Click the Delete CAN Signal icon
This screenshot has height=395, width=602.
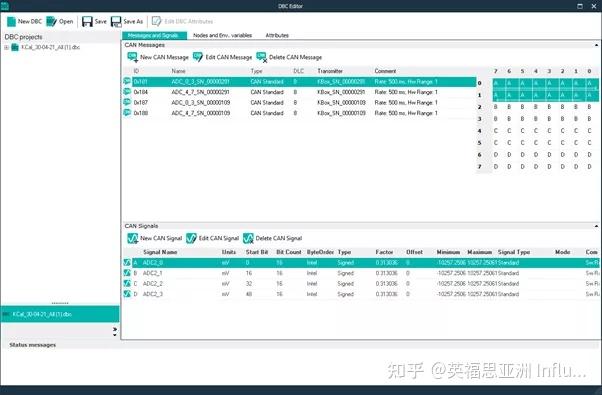tap(248, 238)
